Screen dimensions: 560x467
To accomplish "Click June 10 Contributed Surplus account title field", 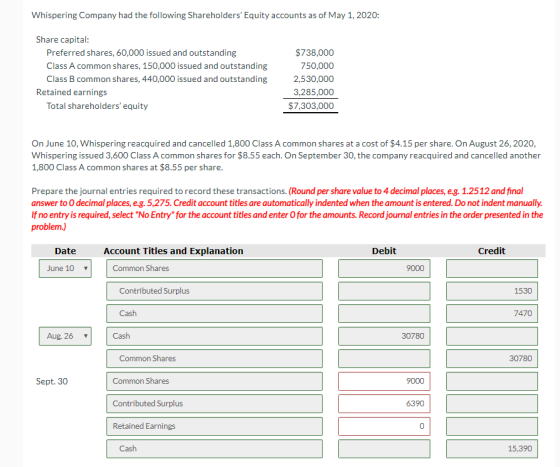I will pyautogui.click(x=214, y=291).
